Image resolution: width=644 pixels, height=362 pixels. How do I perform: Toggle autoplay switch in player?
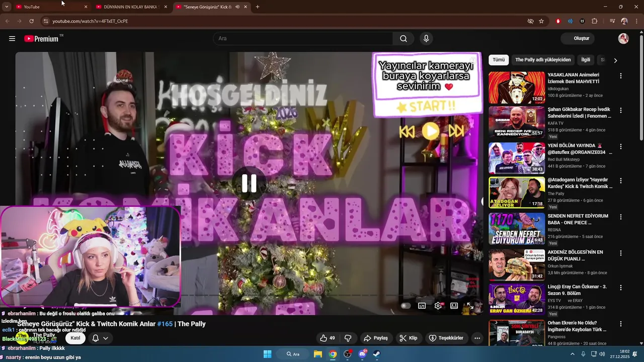point(406,306)
